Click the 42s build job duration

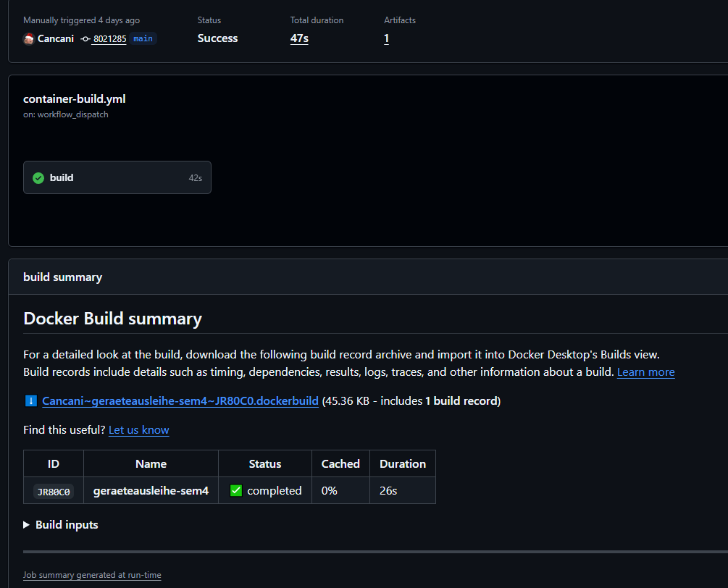(196, 177)
